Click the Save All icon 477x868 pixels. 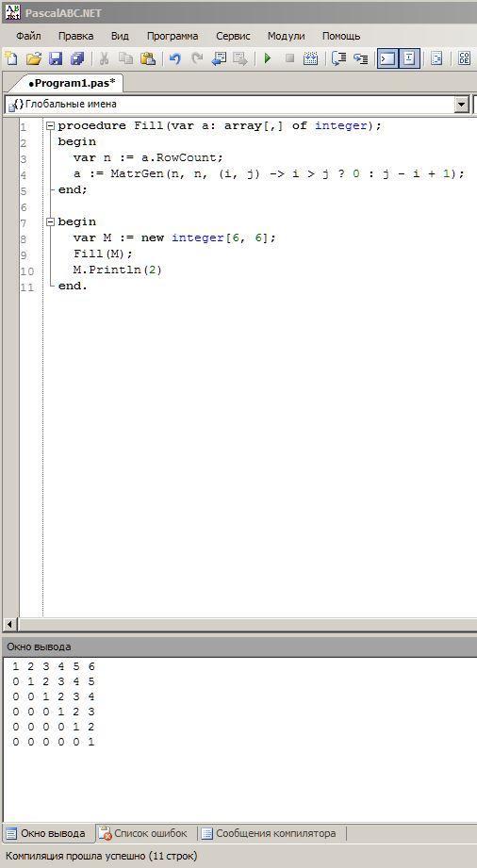point(77,58)
